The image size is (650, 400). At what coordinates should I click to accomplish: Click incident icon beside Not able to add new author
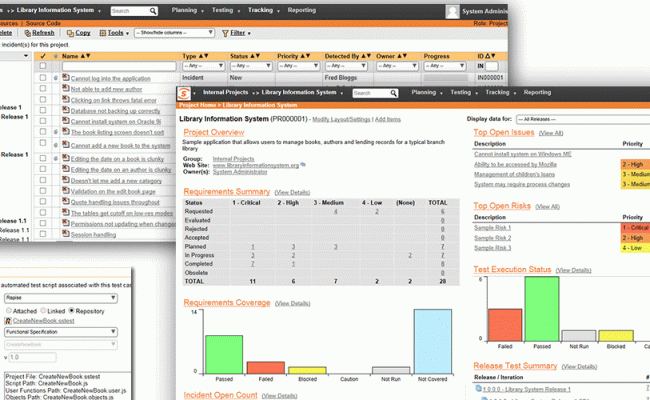65,88
